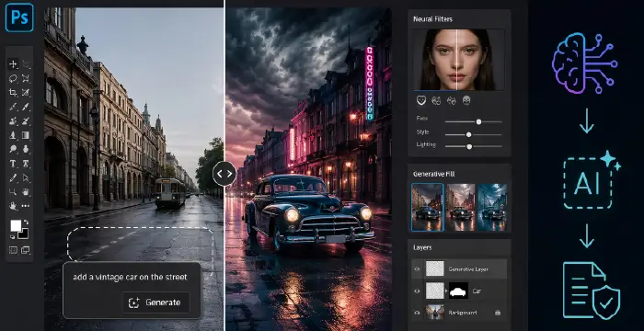
Task: Select the Frame tool with crossed box
Action: 26,92
